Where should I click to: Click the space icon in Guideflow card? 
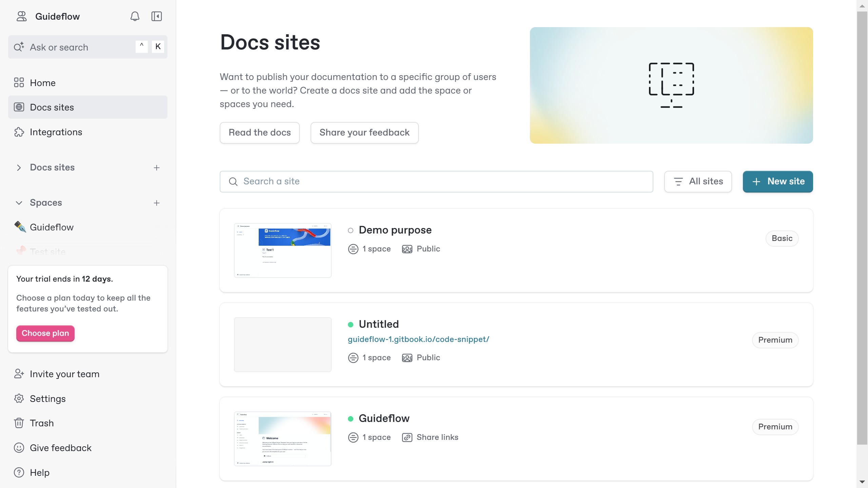(353, 438)
